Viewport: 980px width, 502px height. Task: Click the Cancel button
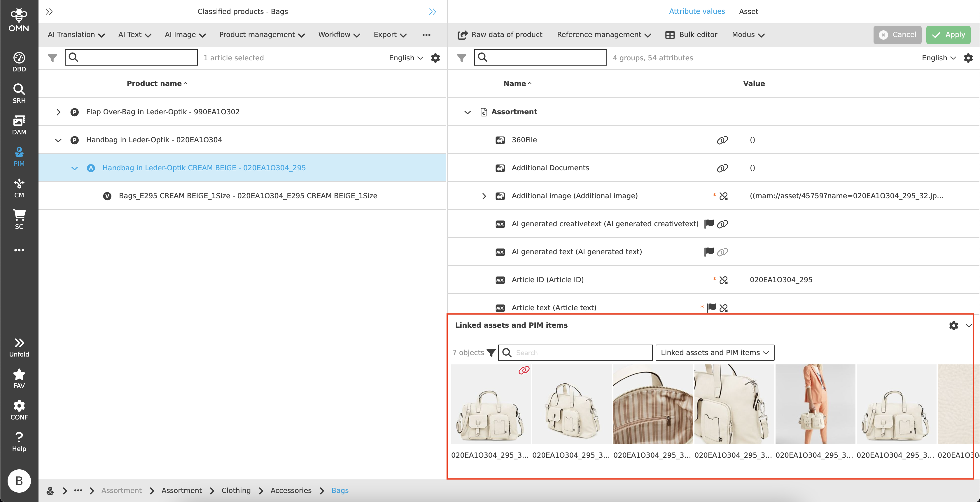pos(897,35)
